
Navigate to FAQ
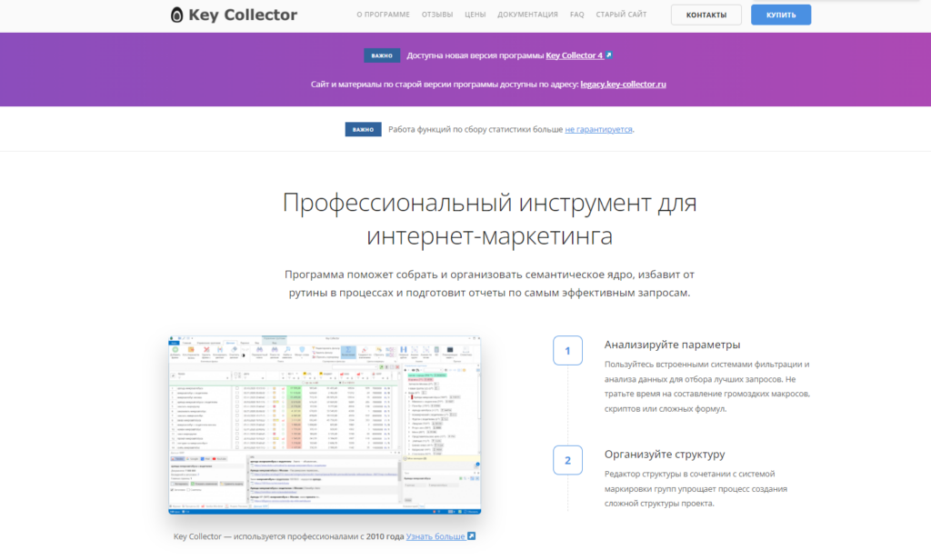[x=576, y=15]
